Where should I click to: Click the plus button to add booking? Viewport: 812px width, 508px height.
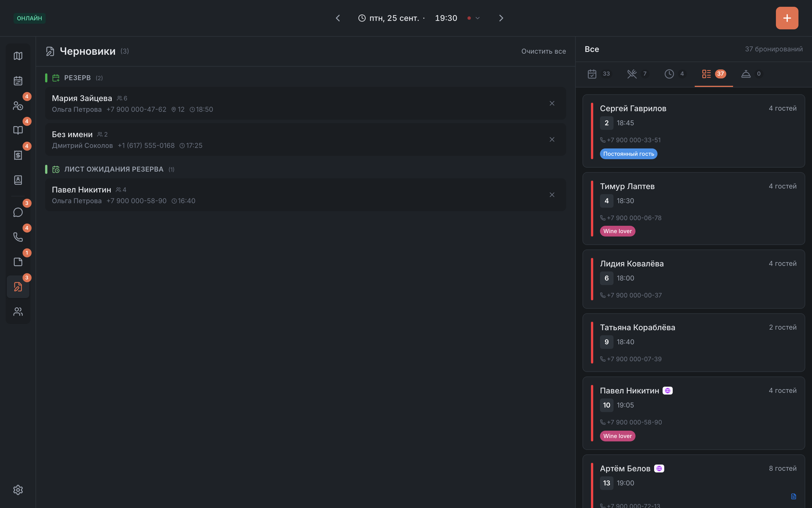point(787,18)
